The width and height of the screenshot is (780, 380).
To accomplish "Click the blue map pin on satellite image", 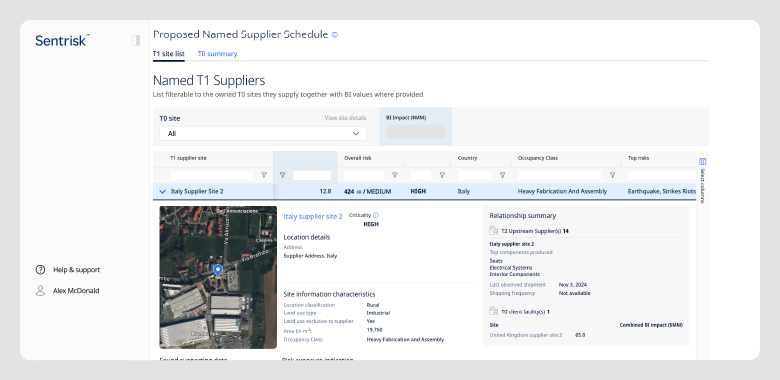I will (217, 271).
